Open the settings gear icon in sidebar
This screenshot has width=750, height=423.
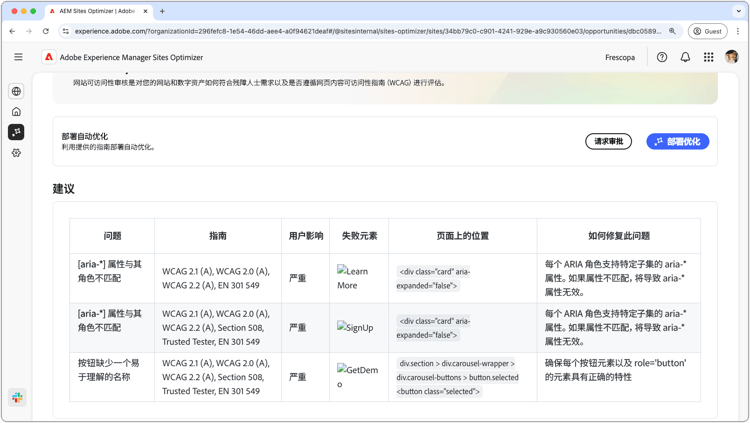16,153
